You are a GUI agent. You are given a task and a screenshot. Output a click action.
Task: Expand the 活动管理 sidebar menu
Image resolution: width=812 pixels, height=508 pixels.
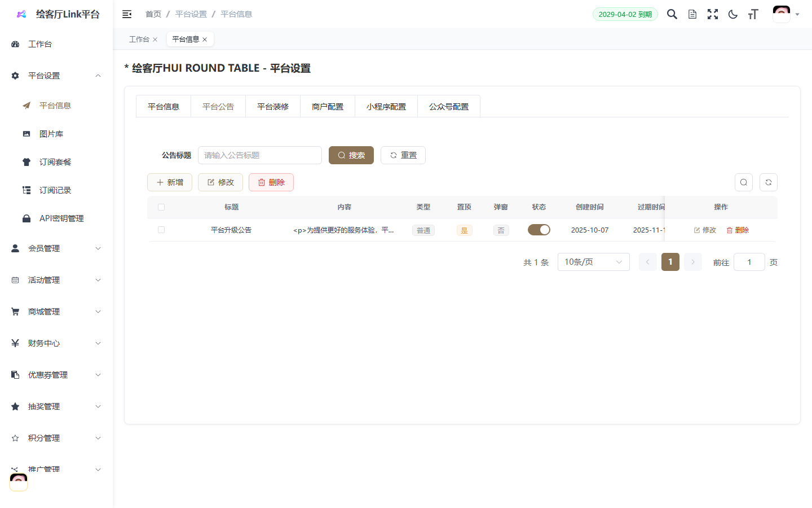pos(56,280)
